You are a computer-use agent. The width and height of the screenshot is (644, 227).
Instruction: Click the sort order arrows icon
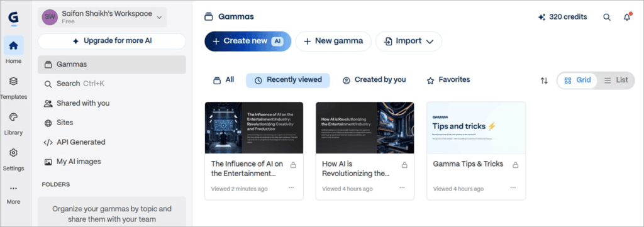point(544,80)
